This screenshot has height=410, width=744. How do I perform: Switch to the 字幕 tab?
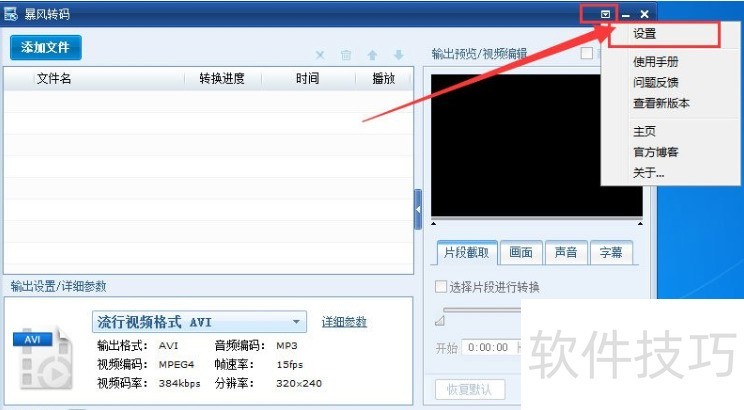click(611, 252)
